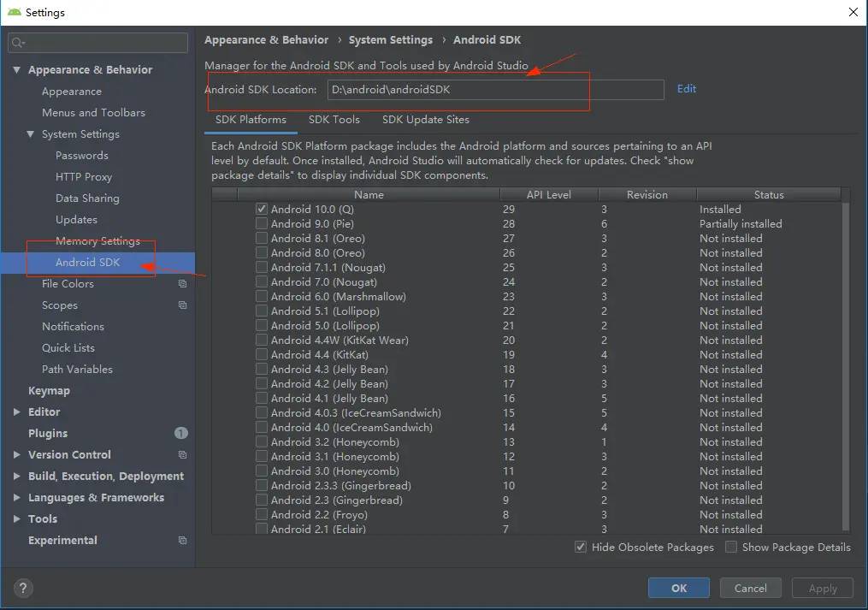This screenshot has height=610, width=868.
Task: Click Partially installed status of Android 9.0
Action: tap(741, 224)
